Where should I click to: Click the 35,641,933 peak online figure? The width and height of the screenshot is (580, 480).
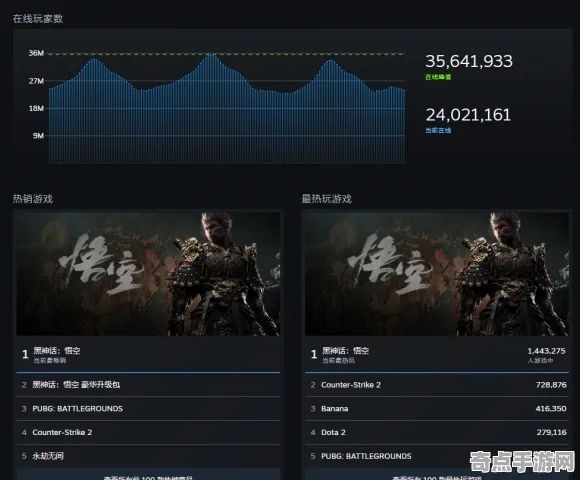click(469, 61)
